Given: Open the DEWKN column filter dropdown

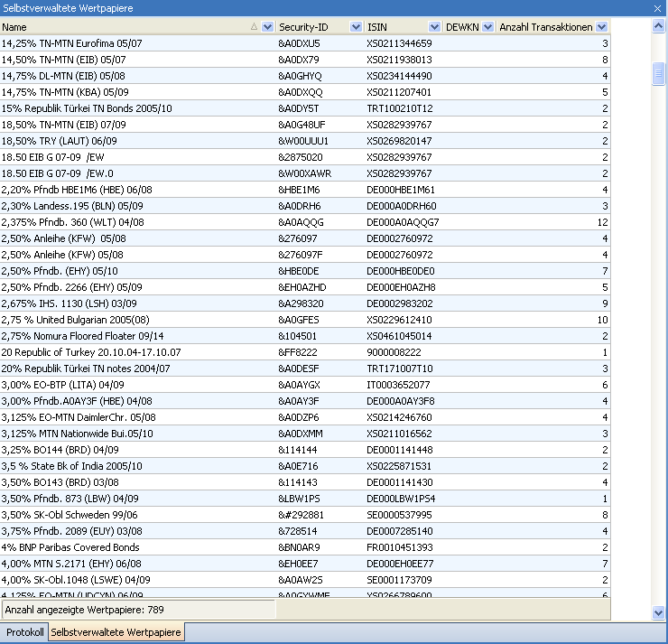Looking at the screenshot, I should pos(488,27).
